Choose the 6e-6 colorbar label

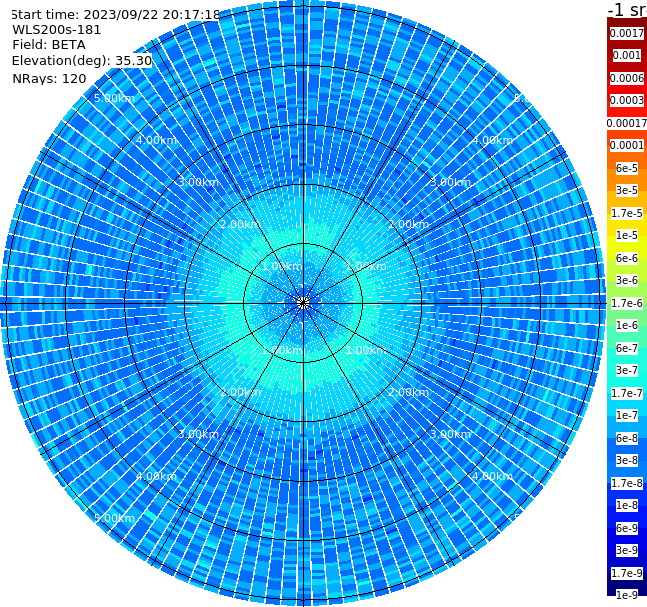pos(627,258)
